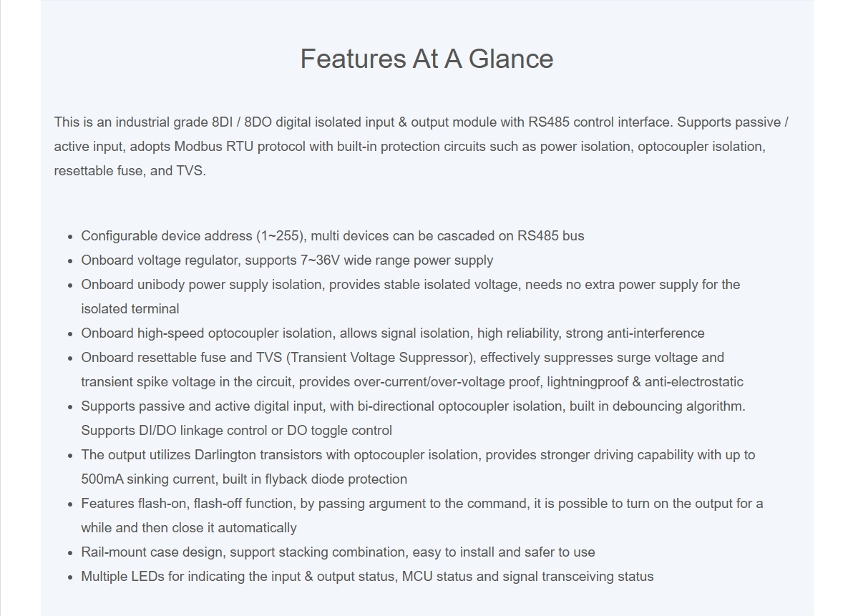The width and height of the screenshot is (853, 616).
Task: Click the "high-speed optocoupler isolation" bullet line
Action: 392,333
